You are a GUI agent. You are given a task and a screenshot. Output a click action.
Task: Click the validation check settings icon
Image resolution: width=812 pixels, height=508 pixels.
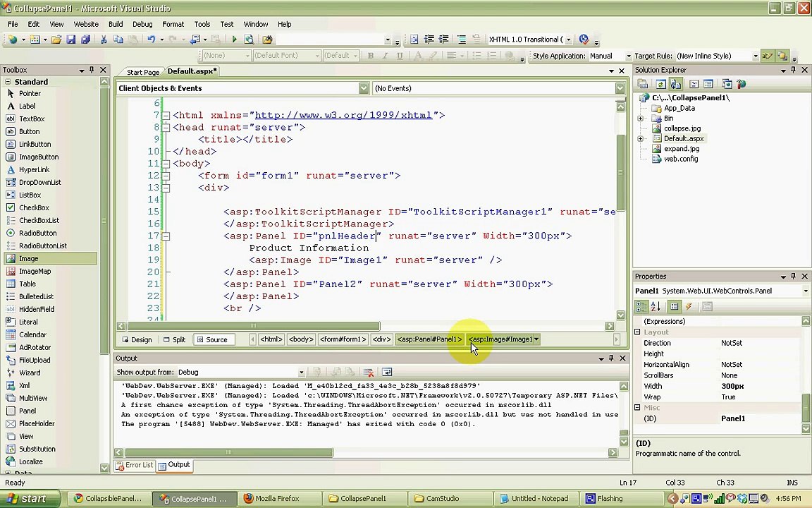click(584, 40)
